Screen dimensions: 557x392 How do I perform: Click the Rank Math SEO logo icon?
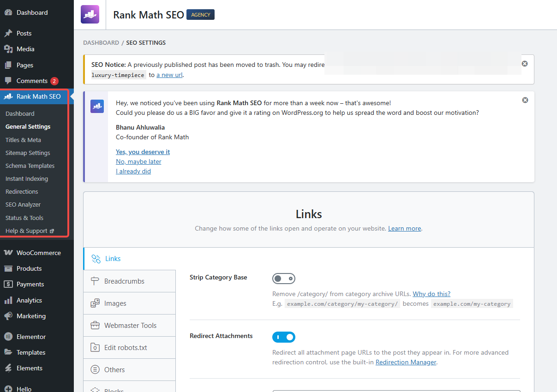[x=90, y=14]
